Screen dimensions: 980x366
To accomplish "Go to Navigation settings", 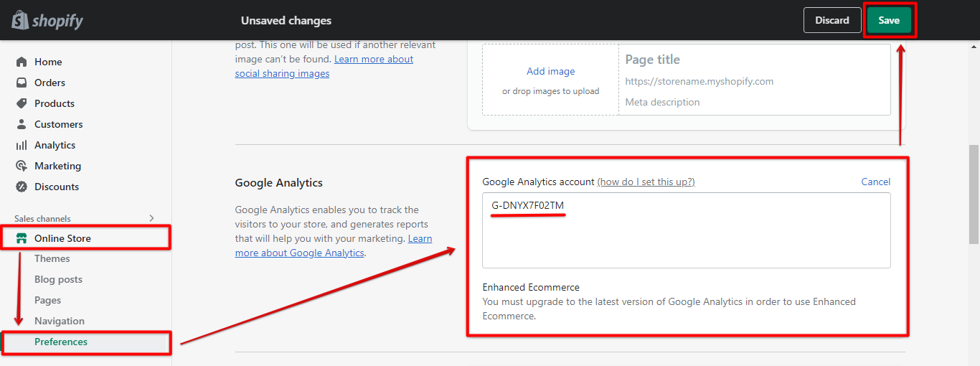I will pyautogui.click(x=60, y=321).
